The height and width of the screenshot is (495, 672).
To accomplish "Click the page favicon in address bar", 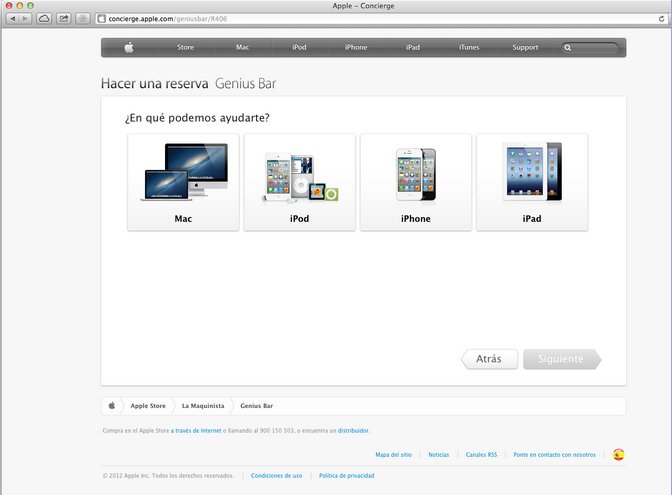I will tap(102, 19).
